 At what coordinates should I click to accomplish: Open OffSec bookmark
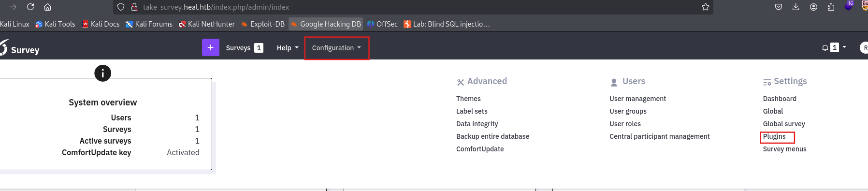[382, 24]
